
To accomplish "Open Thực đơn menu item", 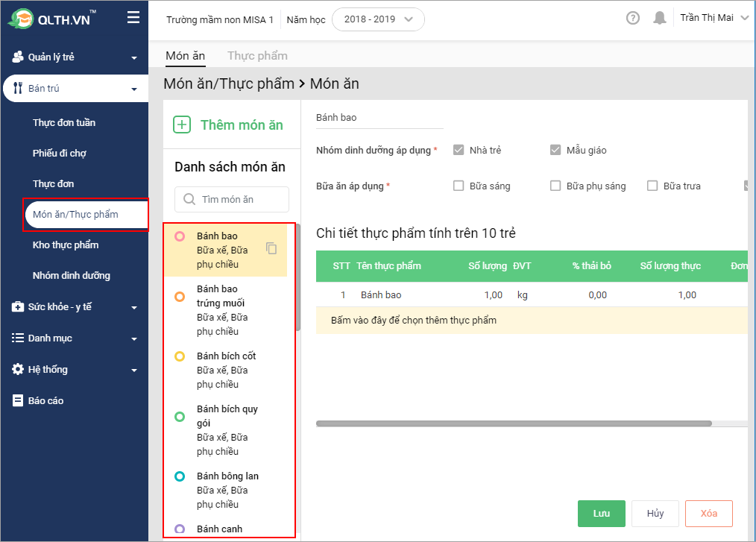I will 53,183.
